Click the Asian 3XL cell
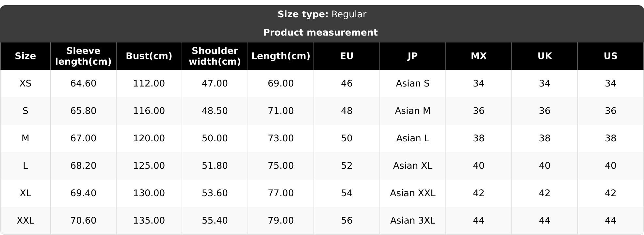 coord(413,221)
